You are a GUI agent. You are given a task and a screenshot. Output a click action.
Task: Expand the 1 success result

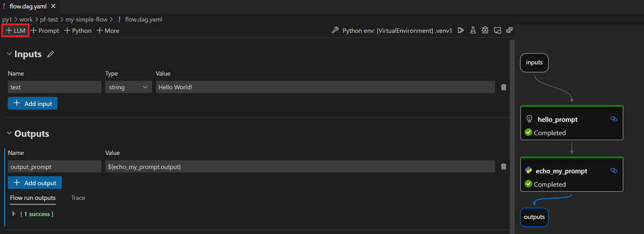(x=14, y=214)
